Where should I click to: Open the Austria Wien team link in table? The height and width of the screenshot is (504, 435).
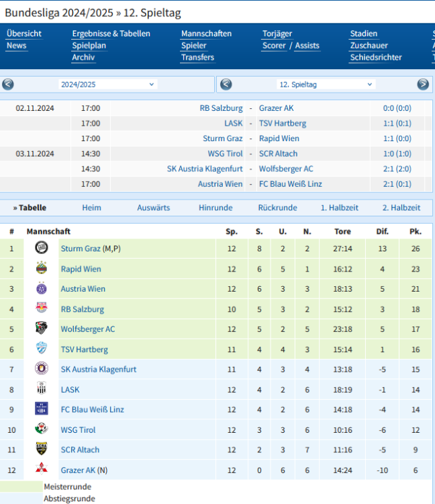(83, 289)
